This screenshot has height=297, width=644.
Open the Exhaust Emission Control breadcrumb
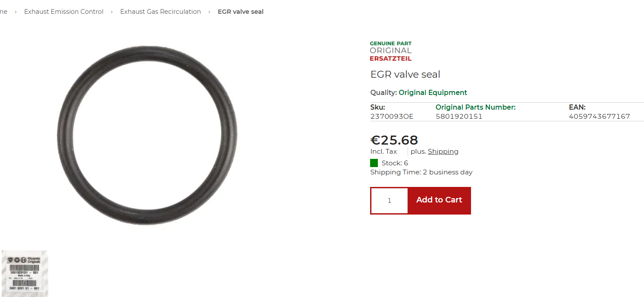coord(64,12)
